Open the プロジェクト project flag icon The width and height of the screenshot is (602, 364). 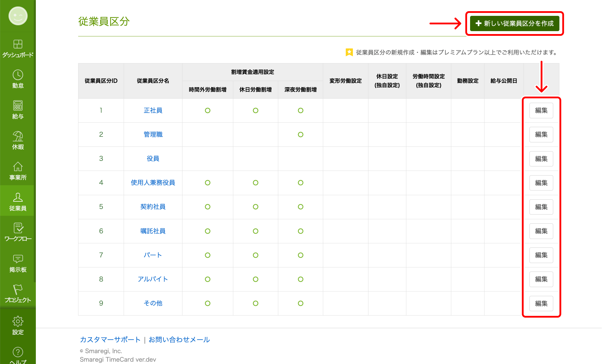18,289
